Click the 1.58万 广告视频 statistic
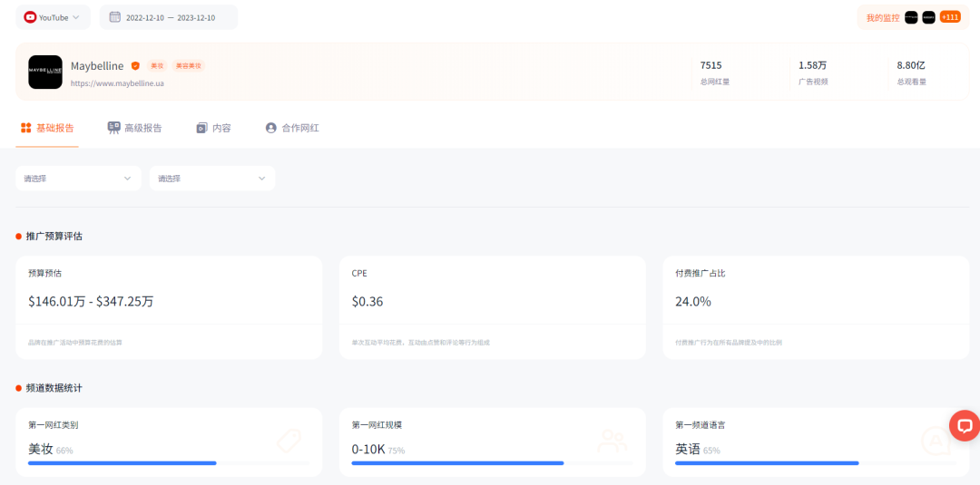Screen dimensions: 980x485 coord(813,73)
